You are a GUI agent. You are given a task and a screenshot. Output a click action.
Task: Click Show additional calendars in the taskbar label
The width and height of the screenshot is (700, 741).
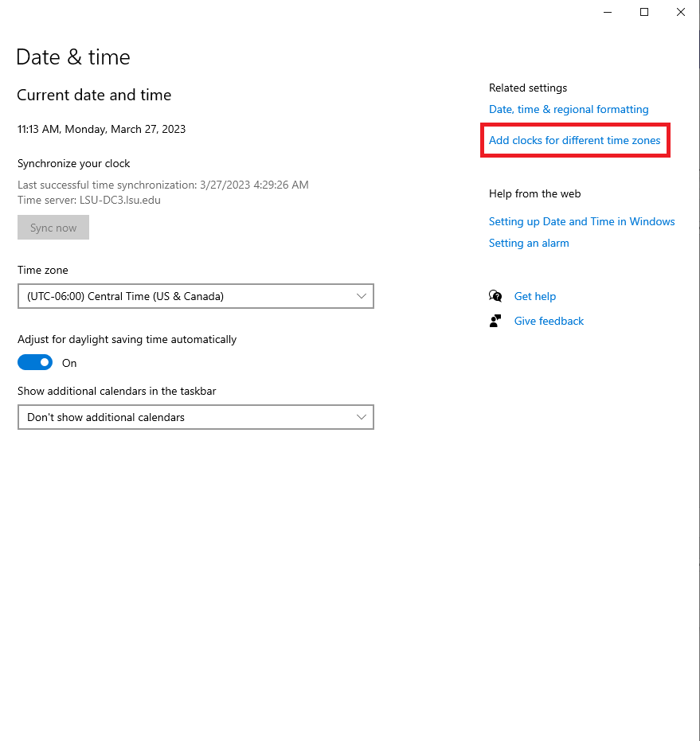tap(117, 392)
